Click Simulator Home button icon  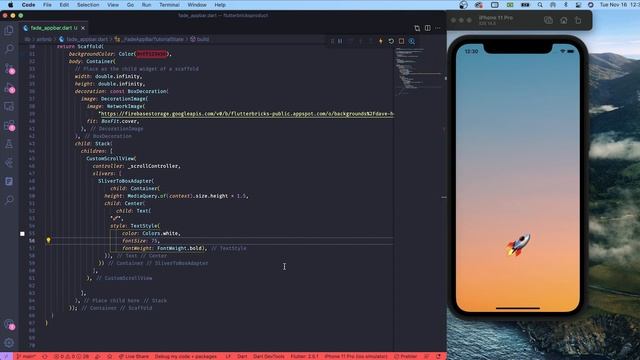563,20
